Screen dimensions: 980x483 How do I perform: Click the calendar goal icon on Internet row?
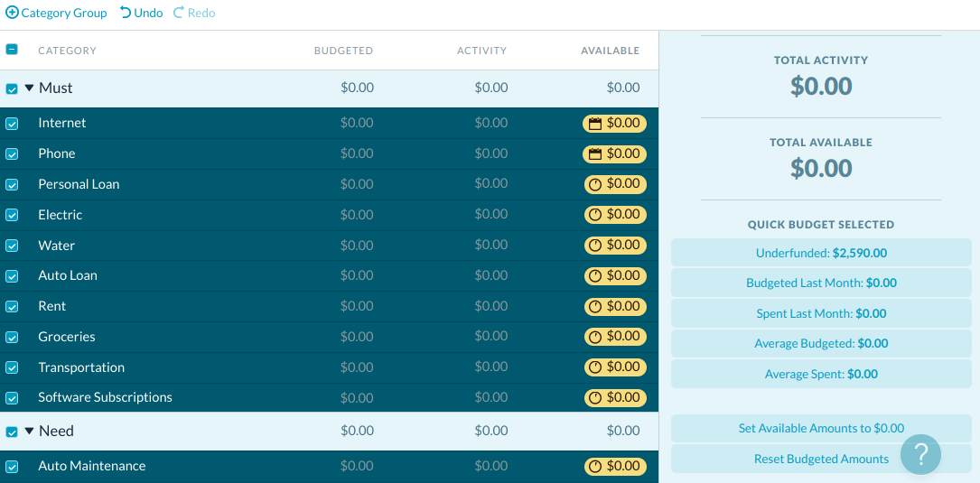(x=595, y=124)
